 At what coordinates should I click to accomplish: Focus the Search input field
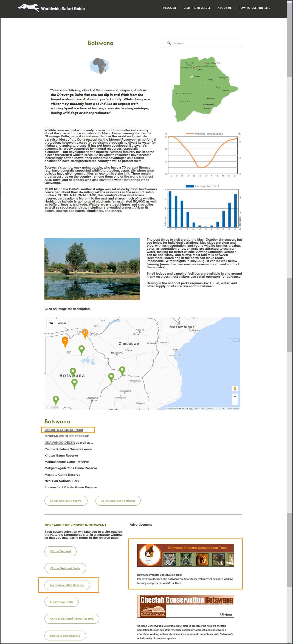point(203,43)
